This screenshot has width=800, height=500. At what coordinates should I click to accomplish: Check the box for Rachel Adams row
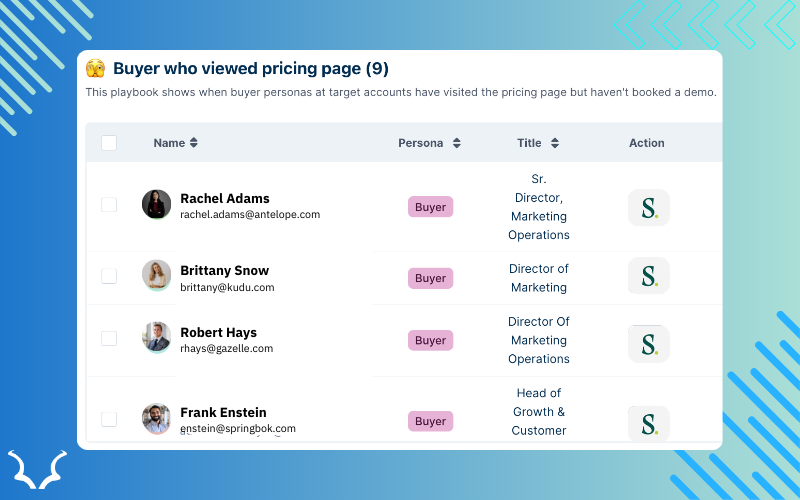point(109,205)
